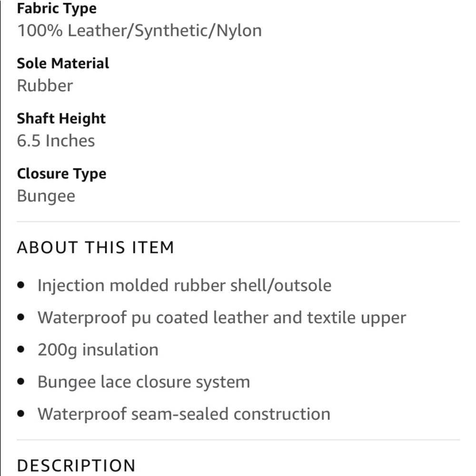Select the Rubber sole material value
The image size is (476, 476).
(x=45, y=86)
